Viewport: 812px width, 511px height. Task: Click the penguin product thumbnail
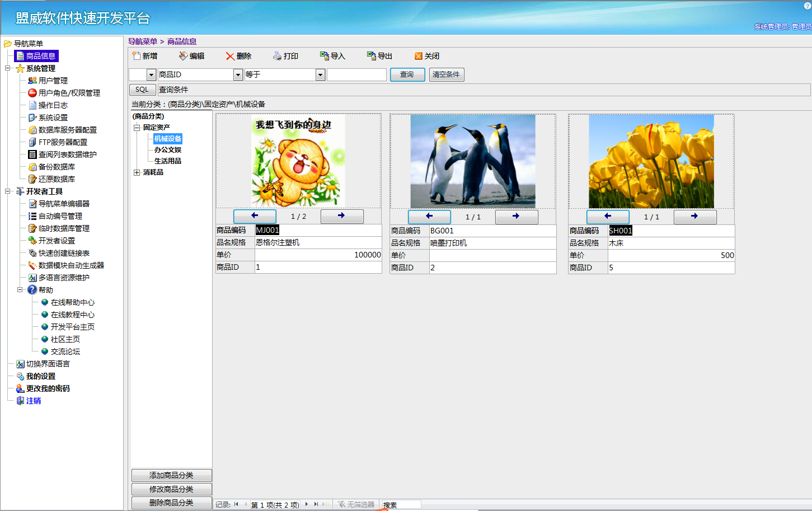point(472,161)
